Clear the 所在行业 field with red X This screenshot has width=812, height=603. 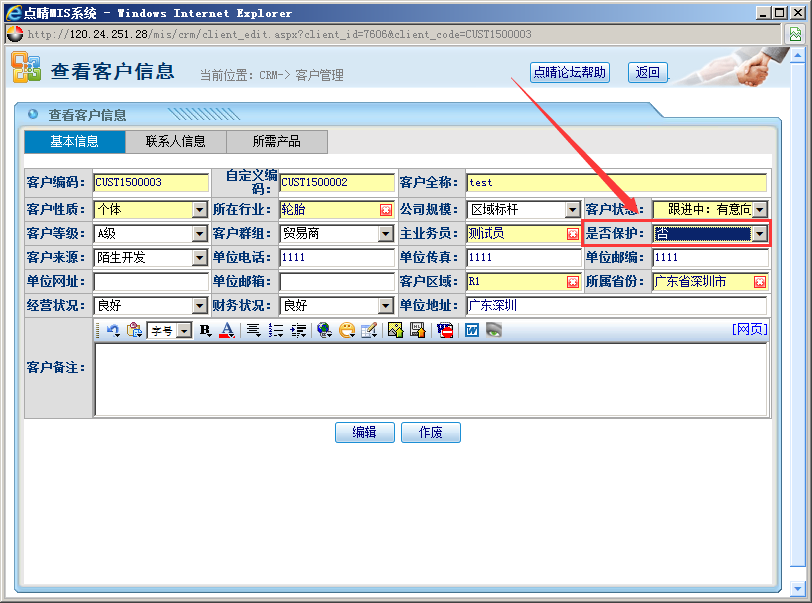386,210
